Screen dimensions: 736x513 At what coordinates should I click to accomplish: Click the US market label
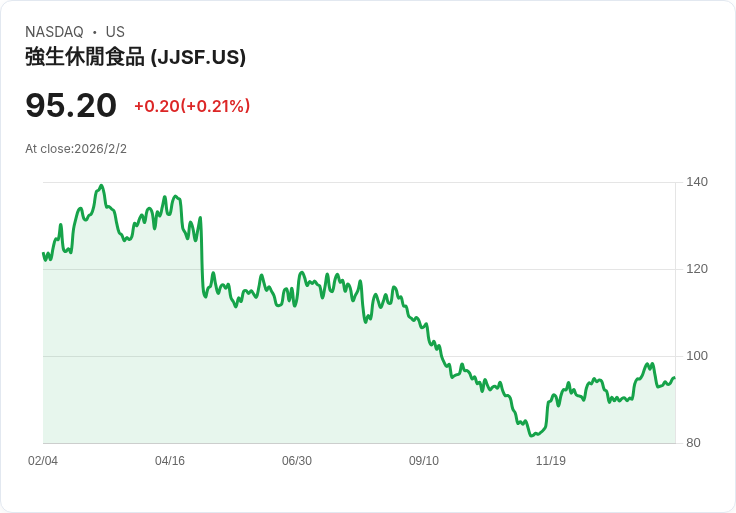115,32
